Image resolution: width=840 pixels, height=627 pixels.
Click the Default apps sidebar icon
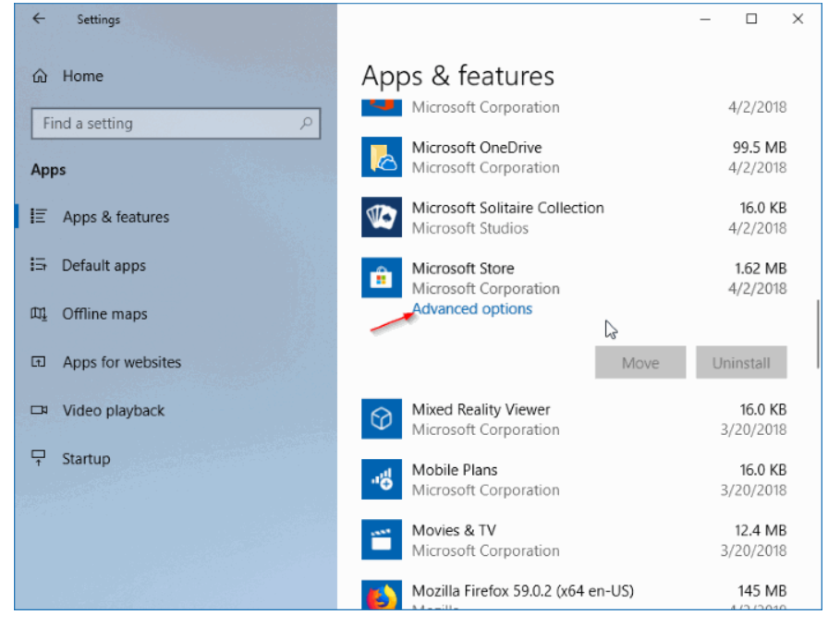39,264
